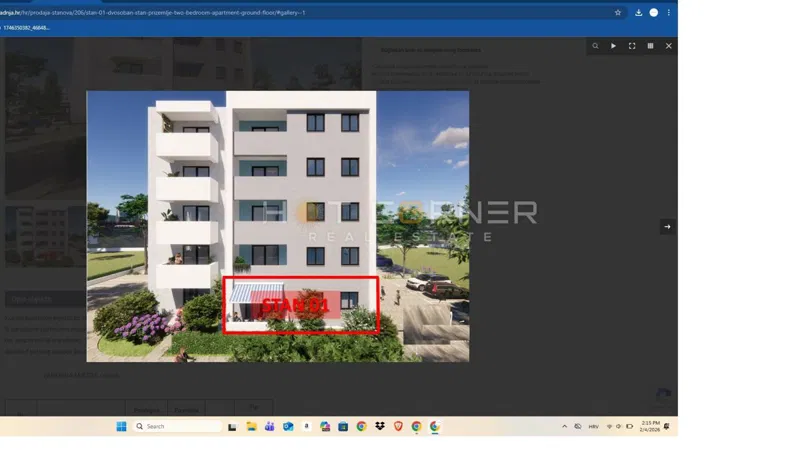Zoom the gallery image with magnifier icon
800x450 pixels.
(x=595, y=46)
